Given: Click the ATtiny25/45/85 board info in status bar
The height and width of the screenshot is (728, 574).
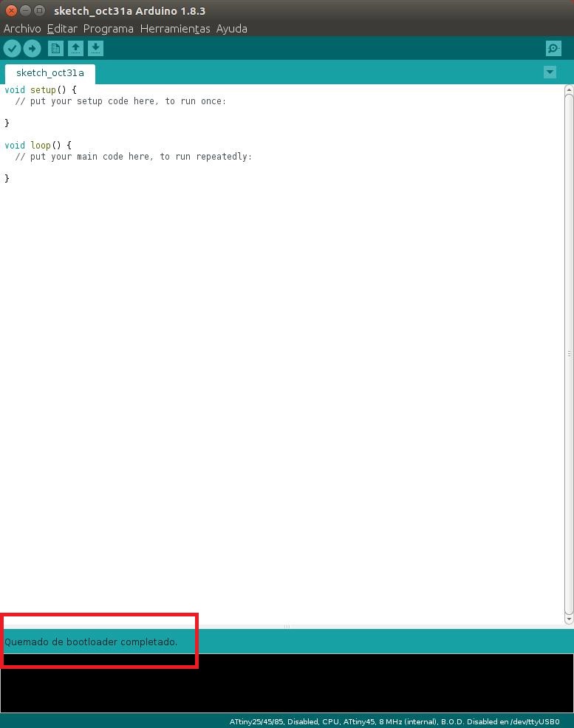Looking at the screenshot, I should 394,721.
